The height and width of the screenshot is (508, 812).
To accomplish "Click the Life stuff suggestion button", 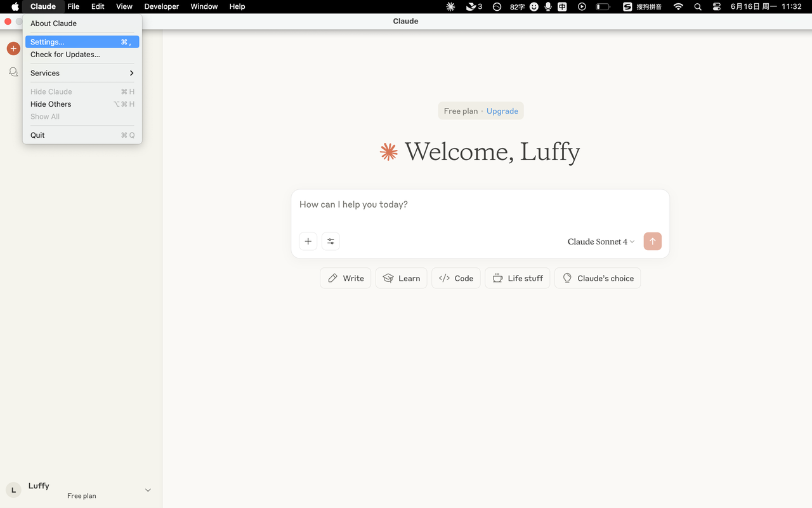I will click(518, 278).
